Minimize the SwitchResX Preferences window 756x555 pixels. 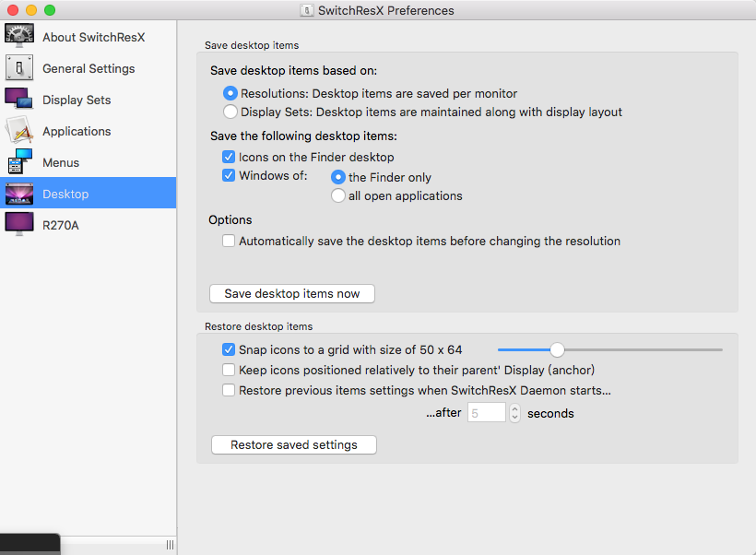pos(31,10)
